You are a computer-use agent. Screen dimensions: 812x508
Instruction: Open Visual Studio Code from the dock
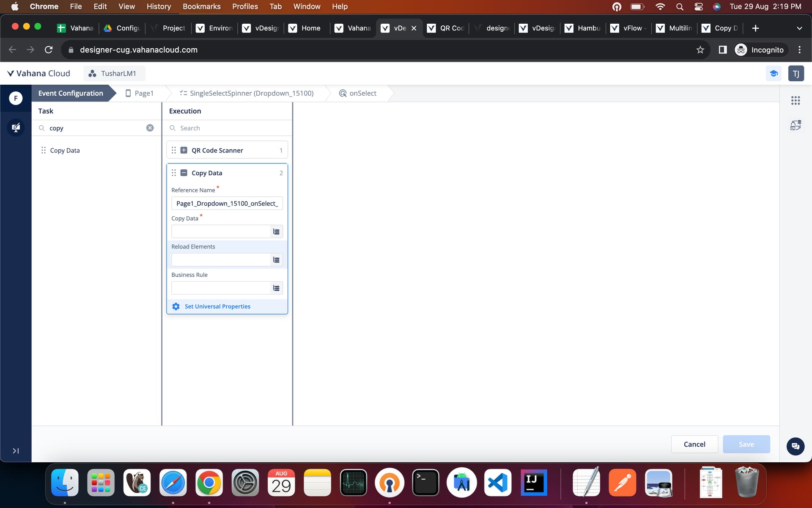(498, 483)
